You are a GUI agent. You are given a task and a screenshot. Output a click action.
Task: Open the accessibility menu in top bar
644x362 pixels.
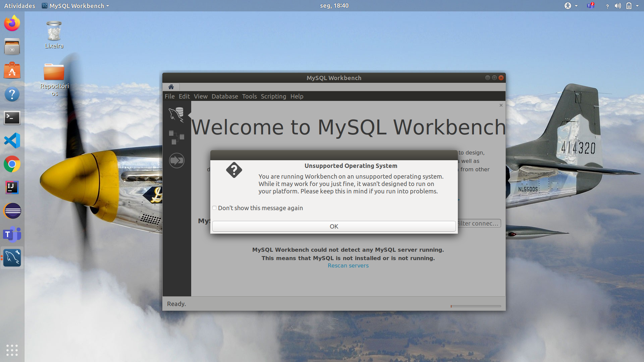coord(571,6)
